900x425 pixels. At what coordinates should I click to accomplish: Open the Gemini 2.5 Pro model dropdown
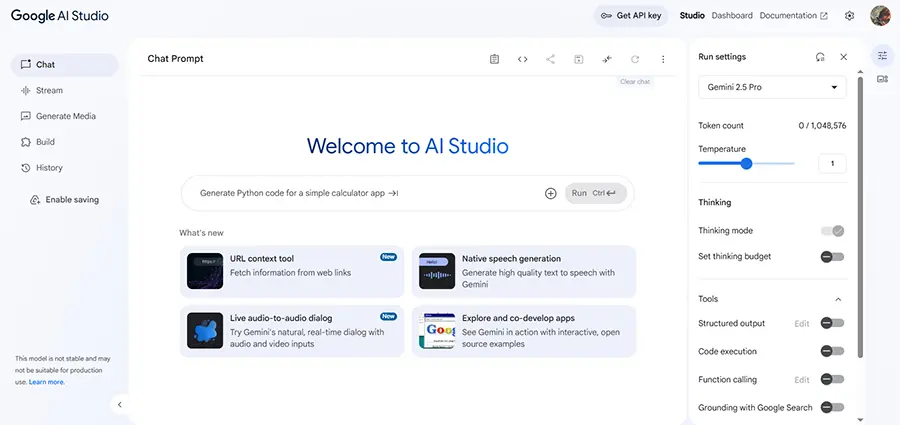[772, 87]
